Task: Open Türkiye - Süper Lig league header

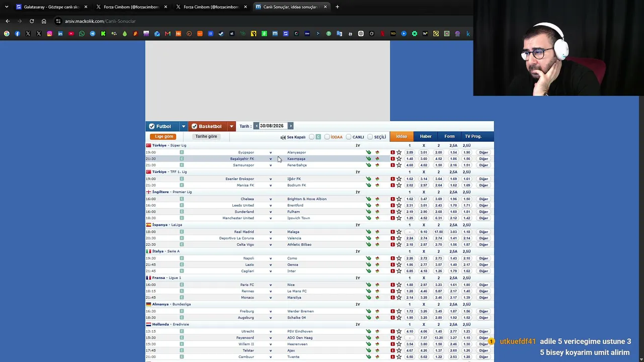Action: (x=169, y=145)
